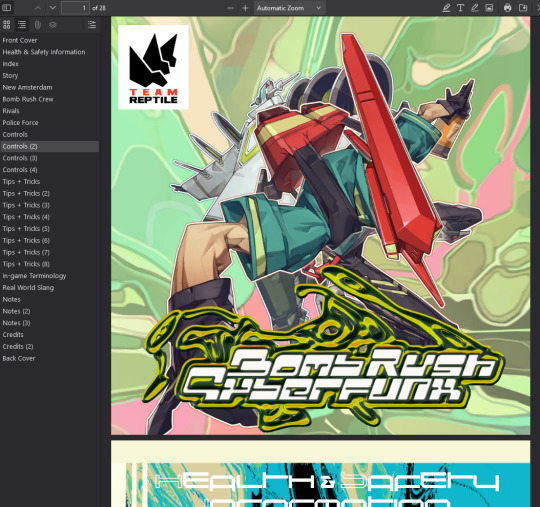Select the draw ink tool
This screenshot has height=507, width=540.
pyautogui.click(x=475, y=8)
